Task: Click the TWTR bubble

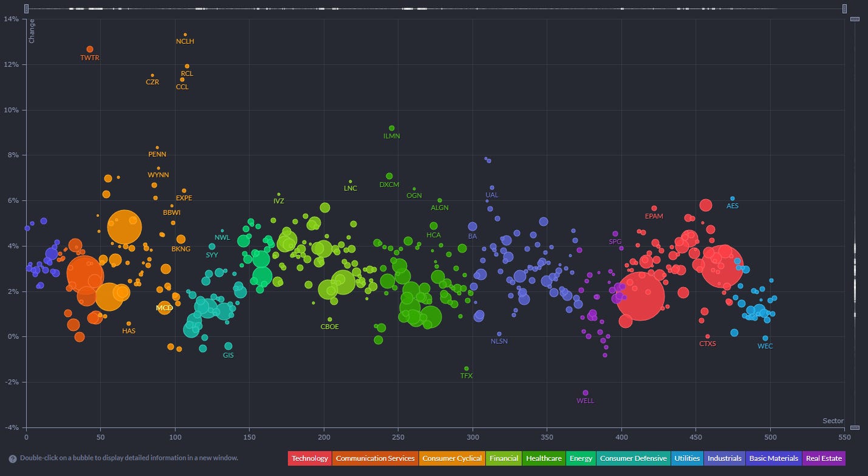Action: [x=90, y=49]
